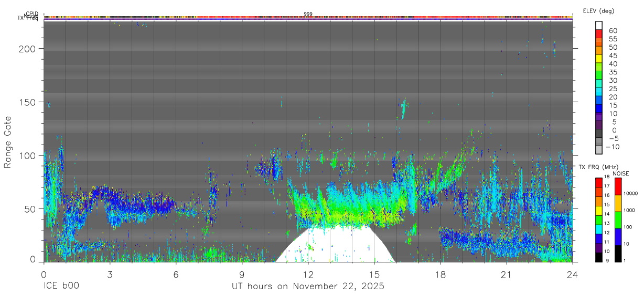Pick the cyan segment of TX FRQ colorbar
This screenshot has height=297, width=644.
coord(598,229)
